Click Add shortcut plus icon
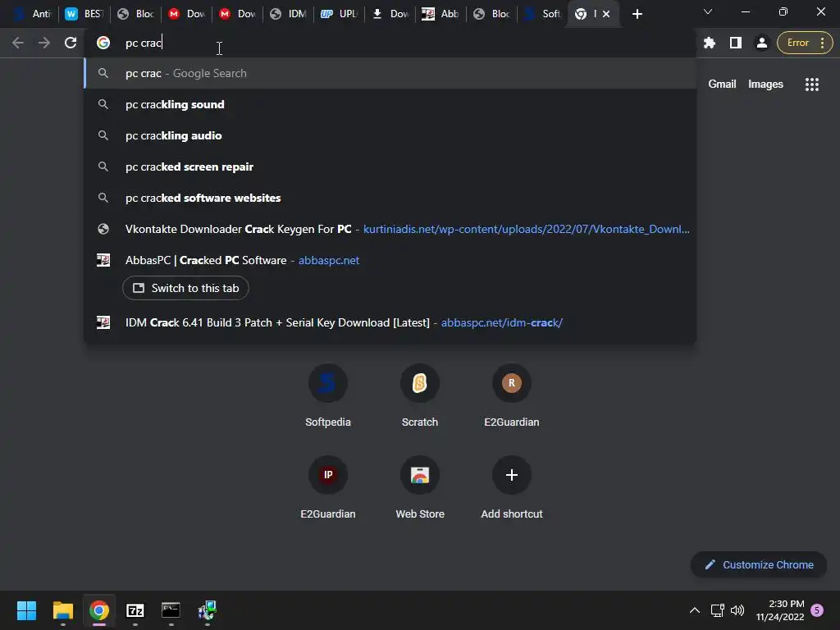The height and width of the screenshot is (630, 840). [x=512, y=475]
